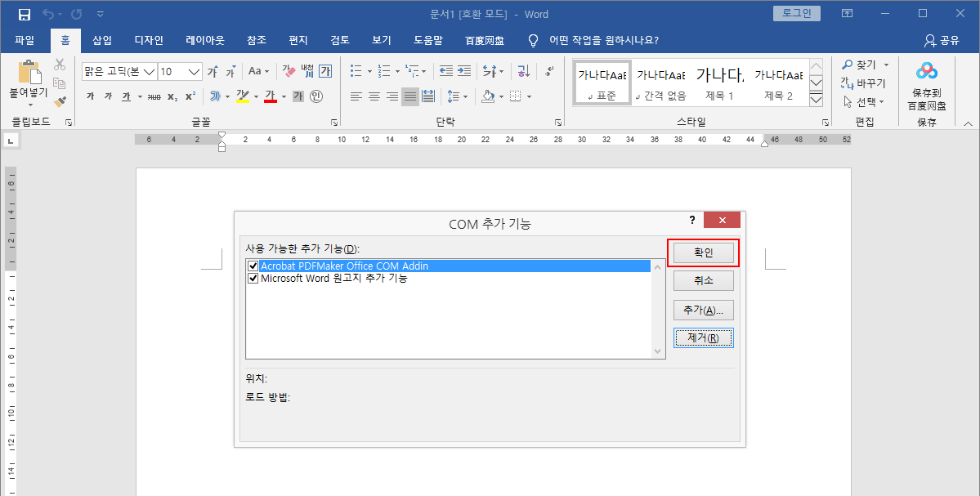Viewport: 980px width, 496px height.
Task: Clear all formatting with eraser icon
Action: [x=289, y=71]
